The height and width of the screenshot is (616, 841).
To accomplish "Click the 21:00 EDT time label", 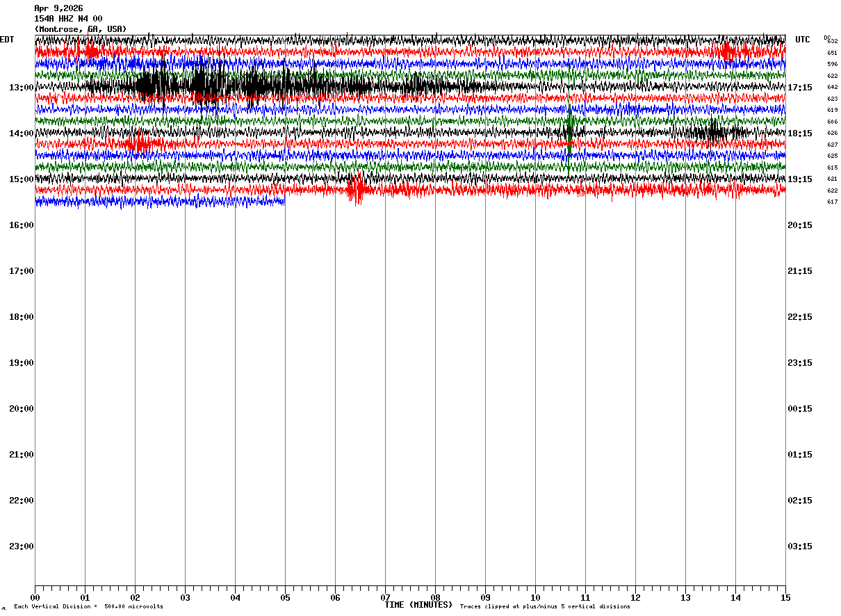I will pos(22,455).
